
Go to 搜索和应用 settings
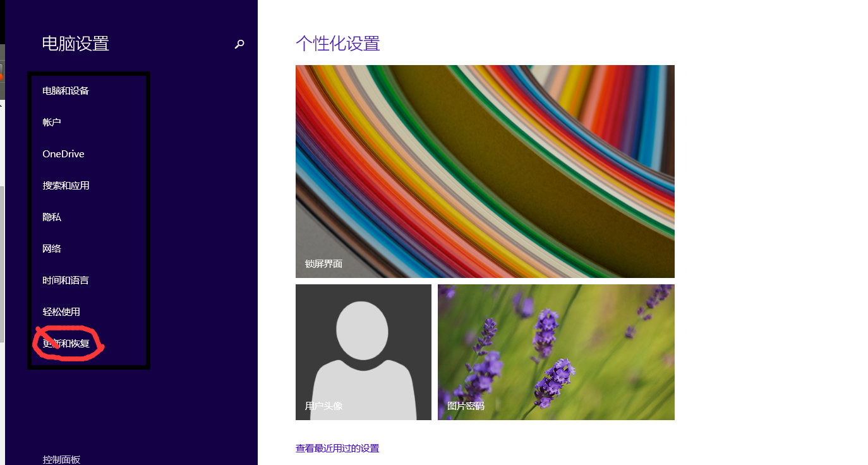(x=66, y=186)
